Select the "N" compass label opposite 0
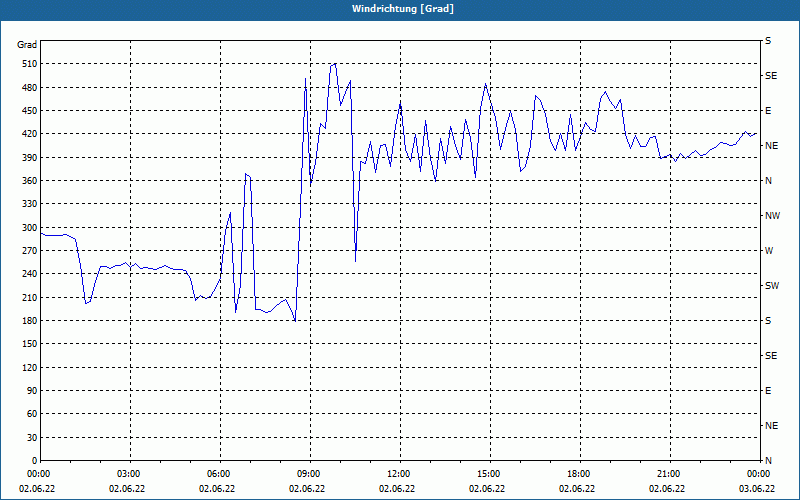Screen dimensions: 800x500 pyautogui.click(x=768, y=461)
